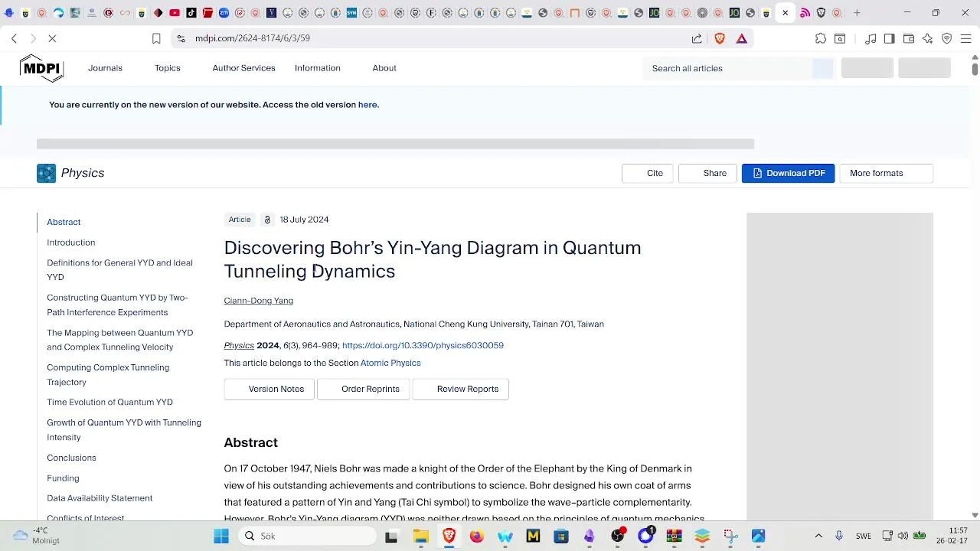Toggle the browser sidebar panel
Image resolution: width=980 pixels, height=551 pixels.
point(889,38)
